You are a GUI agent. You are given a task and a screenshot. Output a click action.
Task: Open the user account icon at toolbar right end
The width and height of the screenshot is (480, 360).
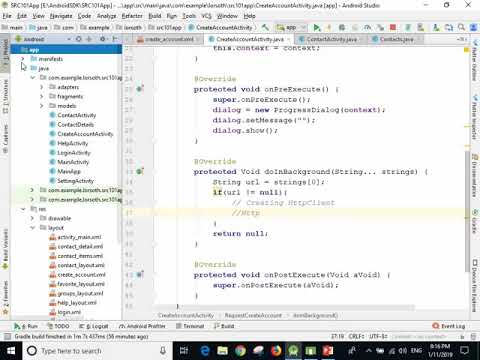tap(473, 27)
